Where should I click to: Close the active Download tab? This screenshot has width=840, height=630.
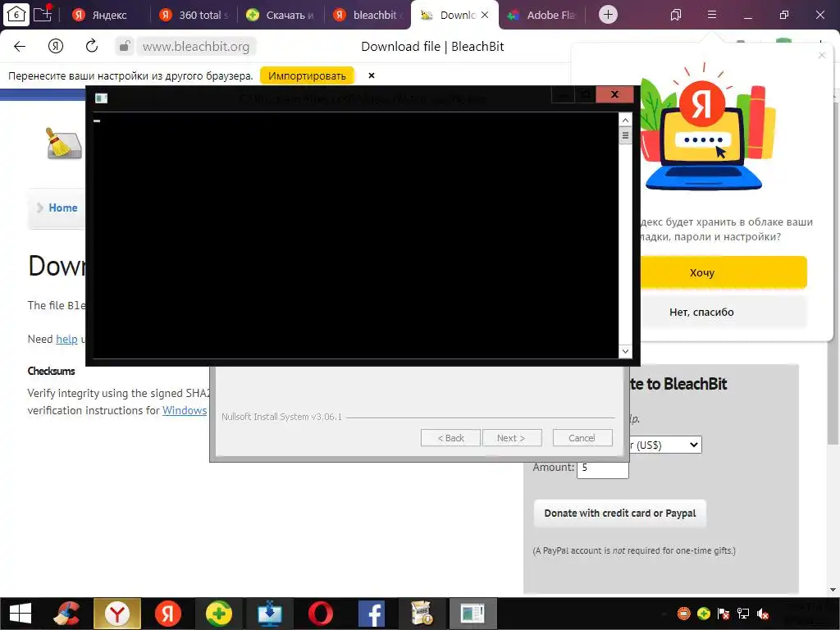[x=485, y=15]
